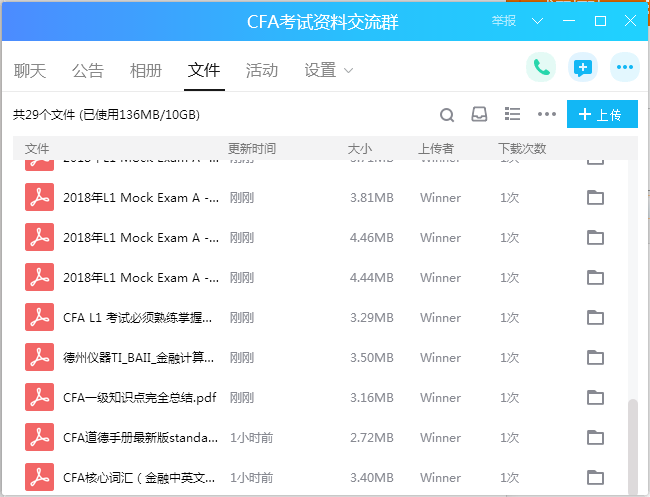Click PDF icon of the 4.46MB Mock Exam
650x497 pixels.
39,237
